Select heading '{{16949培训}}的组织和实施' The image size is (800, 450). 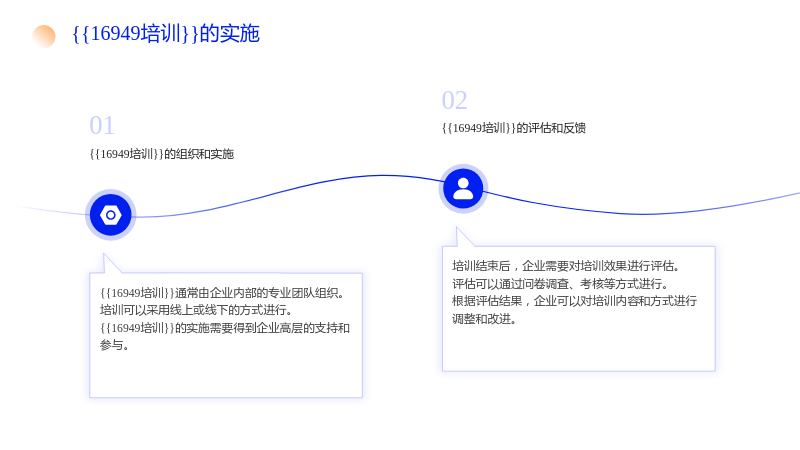162,154
